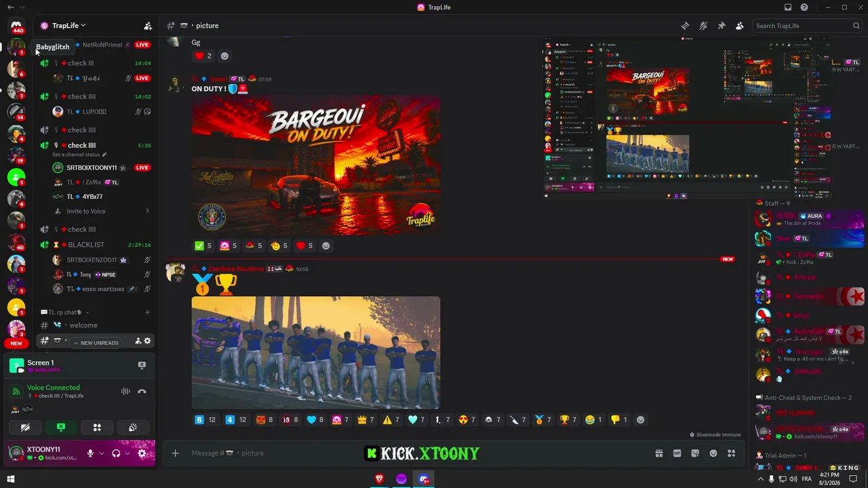Edit the picture channel settings

(x=147, y=341)
